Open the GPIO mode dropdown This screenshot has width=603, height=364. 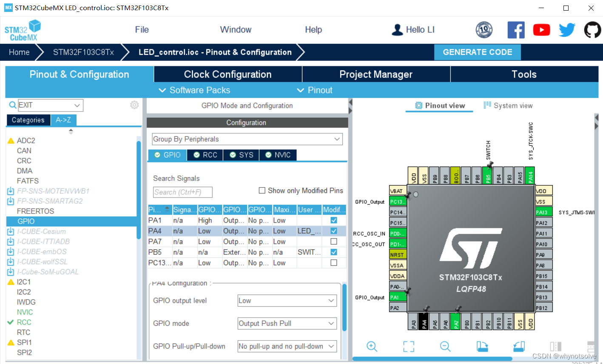pyautogui.click(x=287, y=323)
